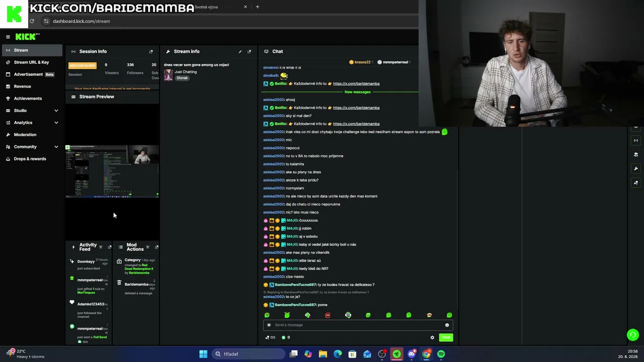Viewport: 644px width, 362px height.
Task: Open Spotify from the taskbar
Action: tap(441, 354)
